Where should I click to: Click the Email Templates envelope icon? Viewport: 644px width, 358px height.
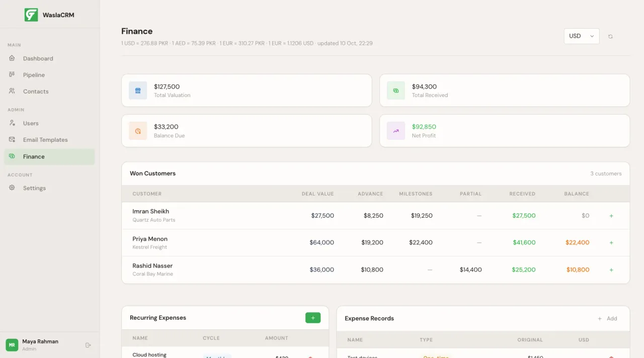(12, 139)
